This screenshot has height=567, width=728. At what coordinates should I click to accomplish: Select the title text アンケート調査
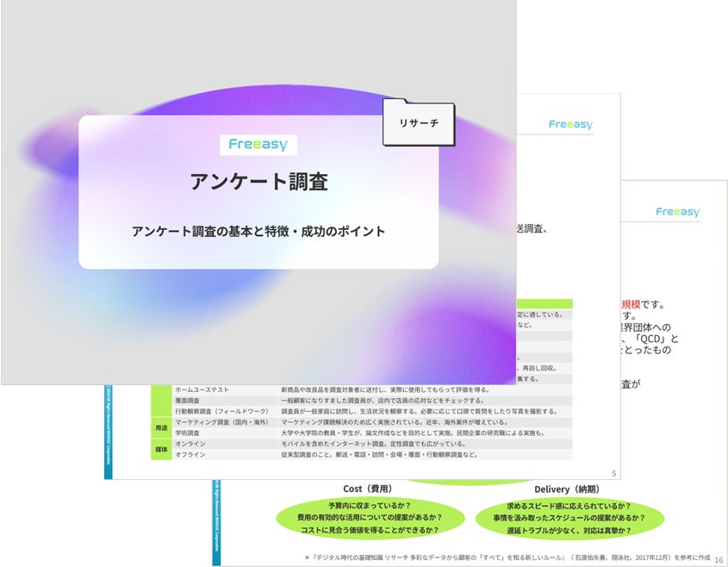click(x=259, y=181)
